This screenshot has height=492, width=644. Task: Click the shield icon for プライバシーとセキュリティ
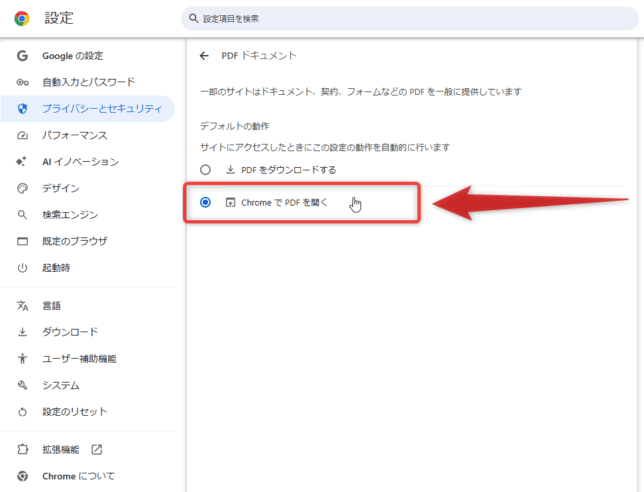pyautogui.click(x=22, y=108)
